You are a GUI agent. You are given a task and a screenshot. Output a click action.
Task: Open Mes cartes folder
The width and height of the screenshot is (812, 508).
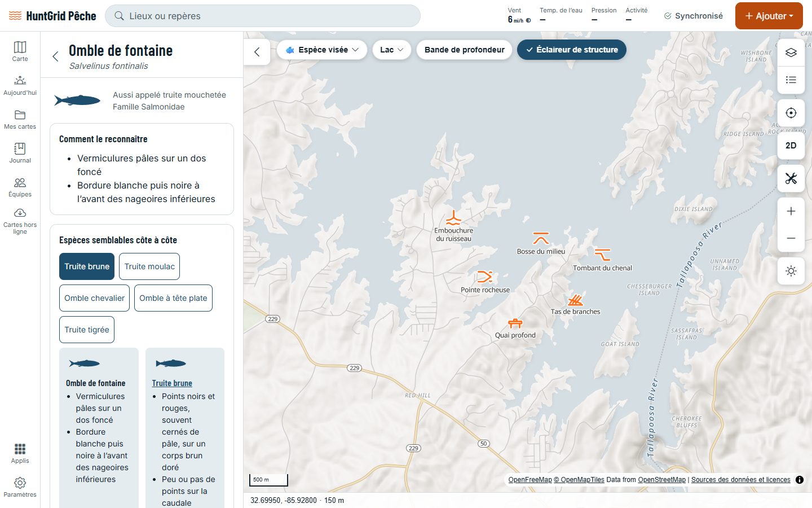click(x=20, y=119)
